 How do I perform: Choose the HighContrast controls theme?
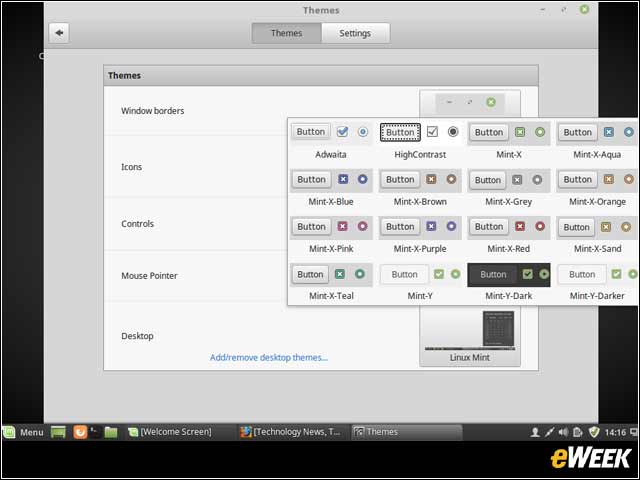point(420,132)
